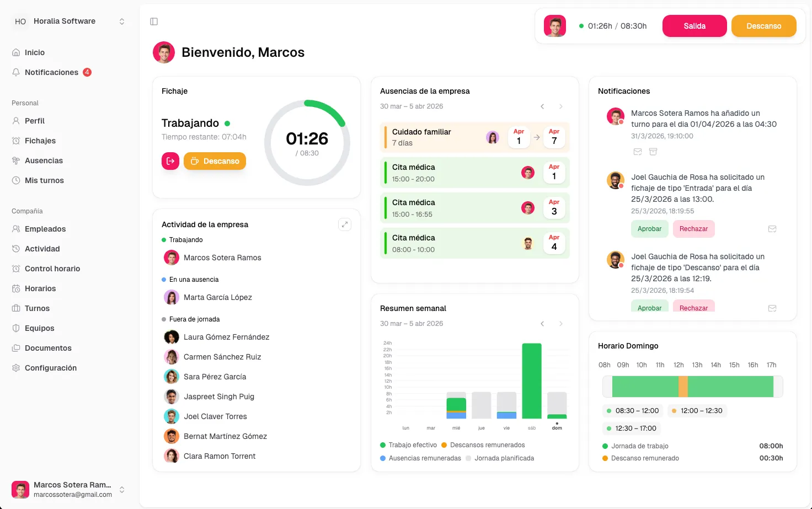Go to next week in Resumen semanal
This screenshot has height=509, width=812.
561,324
